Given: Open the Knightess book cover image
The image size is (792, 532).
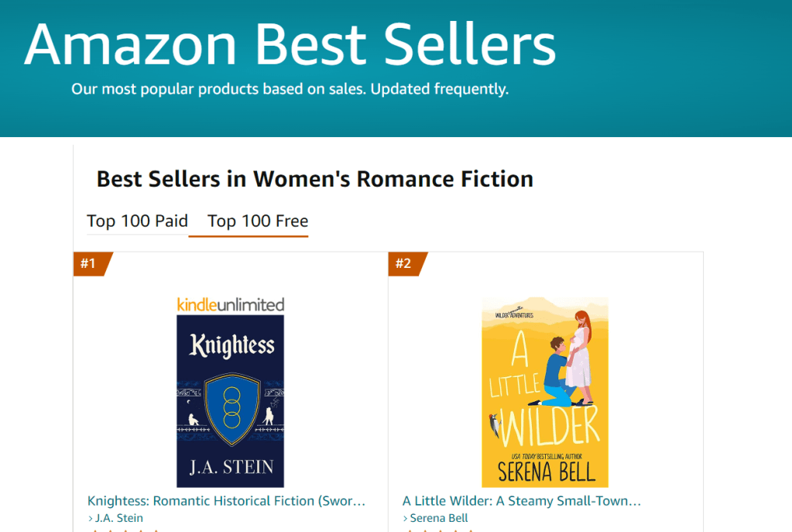Looking at the screenshot, I should pos(230,400).
